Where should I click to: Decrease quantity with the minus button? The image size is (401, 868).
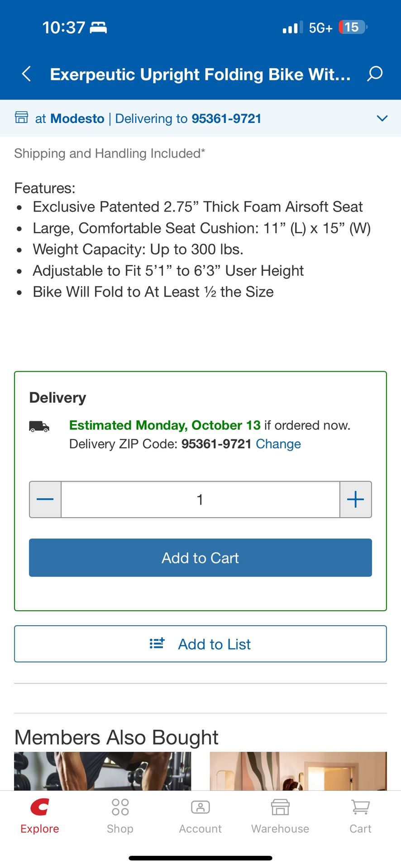[45, 500]
